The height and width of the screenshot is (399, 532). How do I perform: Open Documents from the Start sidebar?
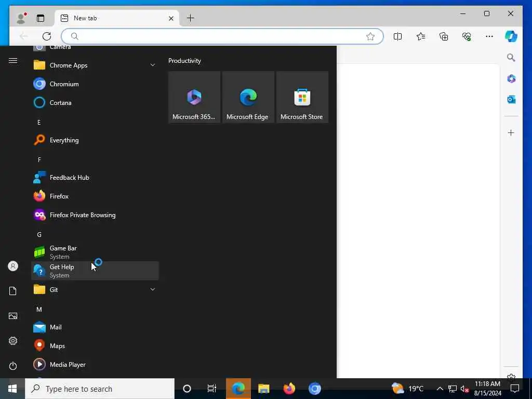(13, 291)
